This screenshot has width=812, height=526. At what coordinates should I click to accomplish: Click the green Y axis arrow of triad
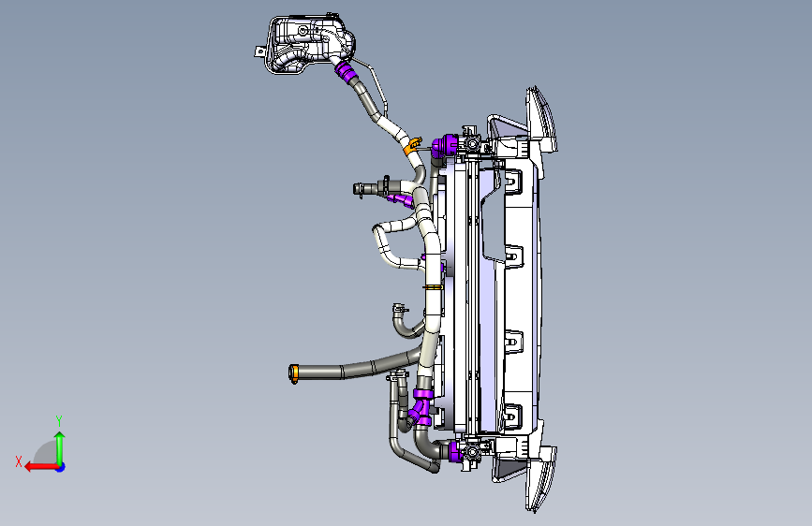tap(60, 446)
